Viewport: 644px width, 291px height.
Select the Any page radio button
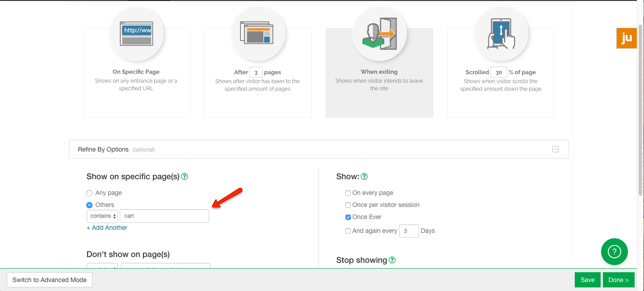click(x=89, y=193)
